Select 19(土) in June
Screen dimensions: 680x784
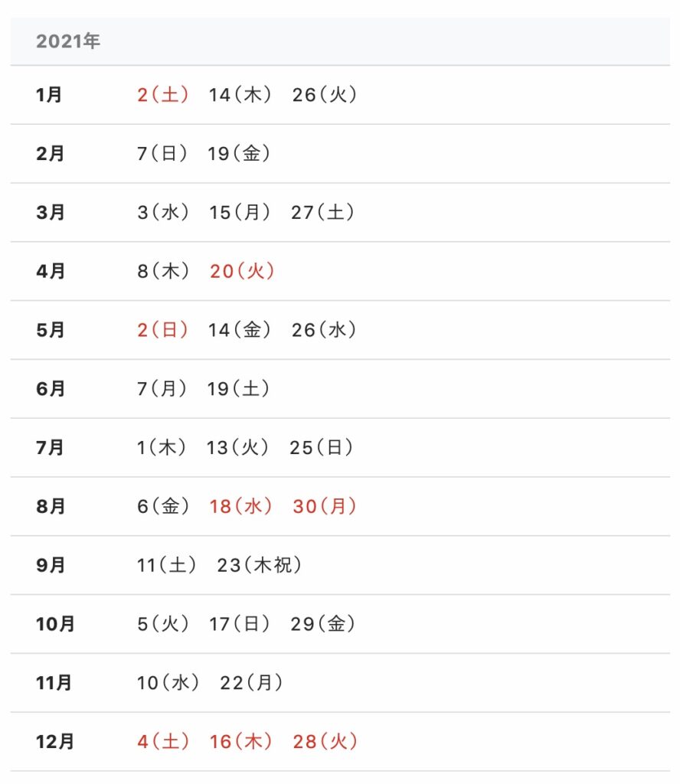pyautogui.click(x=238, y=388)
